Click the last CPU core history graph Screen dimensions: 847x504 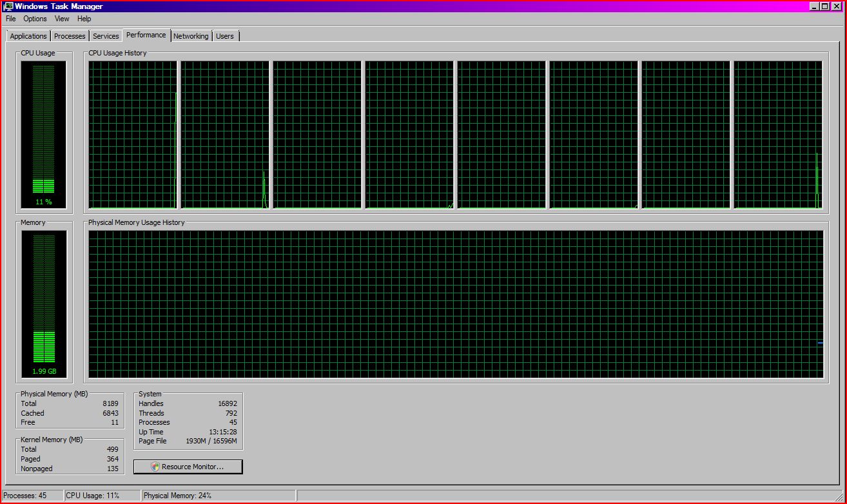coord(778,135)
